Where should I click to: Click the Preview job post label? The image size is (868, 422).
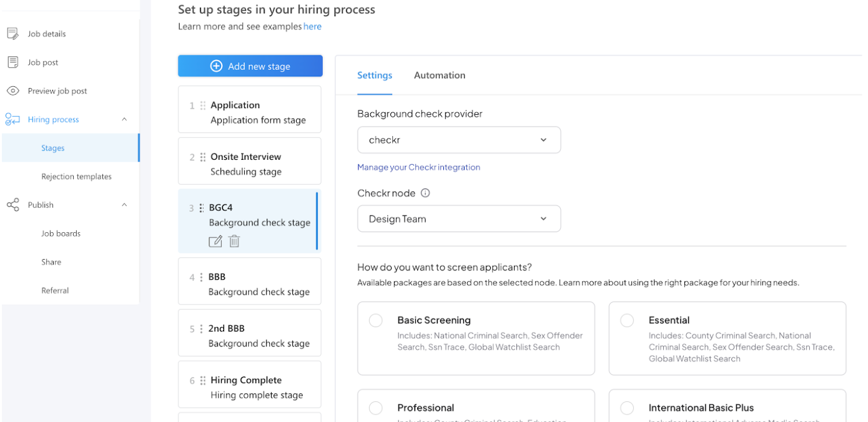coord(57,91)
